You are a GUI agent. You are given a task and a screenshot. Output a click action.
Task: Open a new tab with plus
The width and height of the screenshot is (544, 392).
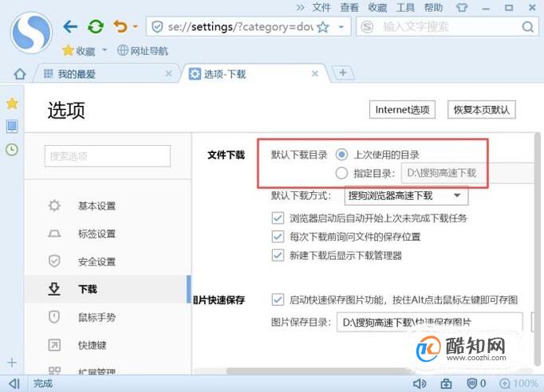point(343,73)
